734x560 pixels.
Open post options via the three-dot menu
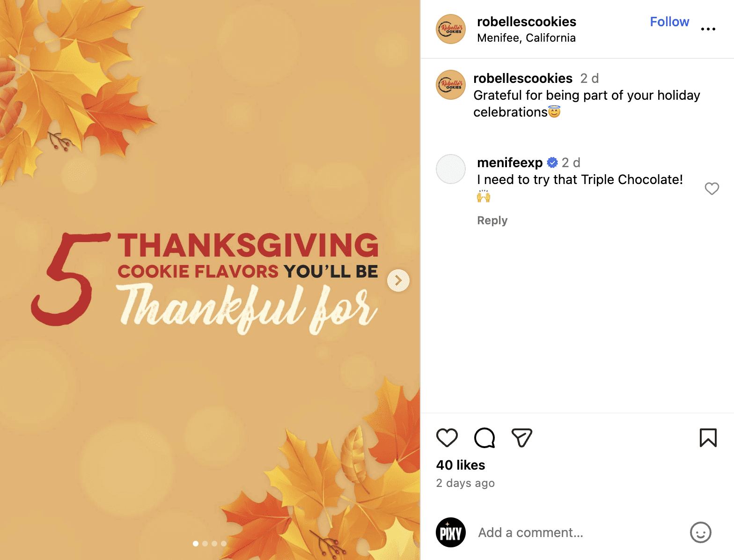click(x=708, y=29)
